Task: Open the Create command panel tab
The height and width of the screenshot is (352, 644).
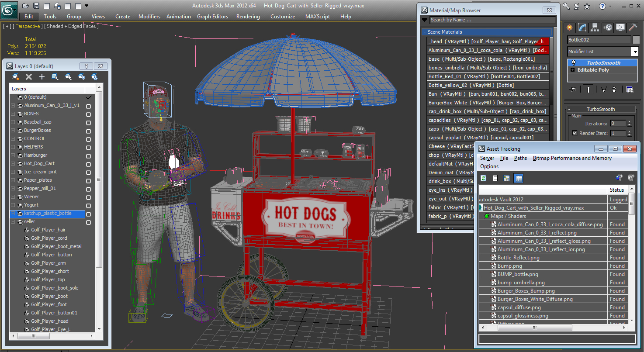Action: (570, 28)
